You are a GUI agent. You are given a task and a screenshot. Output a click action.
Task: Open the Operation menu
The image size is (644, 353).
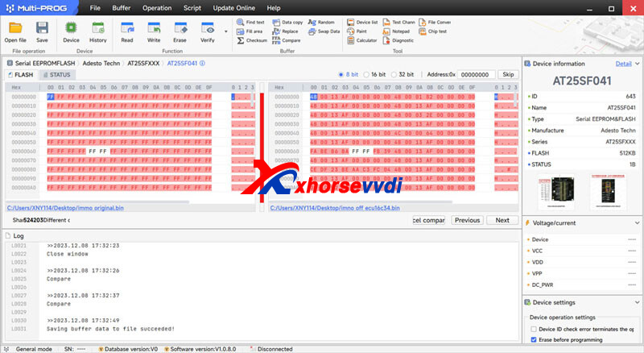click(156, 7)
